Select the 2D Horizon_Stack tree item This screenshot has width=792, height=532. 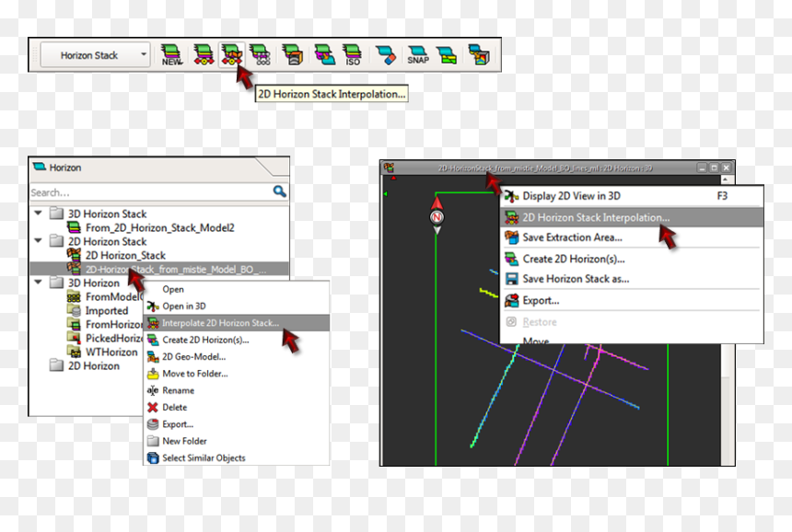pyautogui.click(x=125, y=255)
